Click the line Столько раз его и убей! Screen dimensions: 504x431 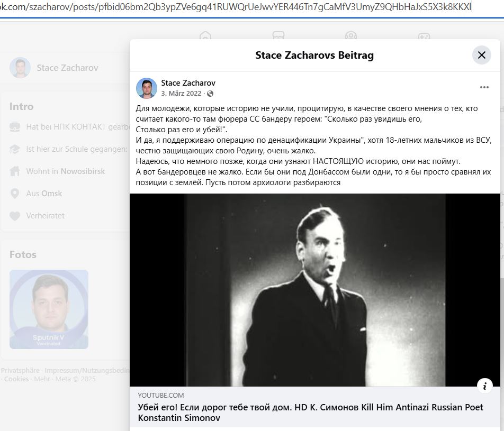tap(181, 130)
